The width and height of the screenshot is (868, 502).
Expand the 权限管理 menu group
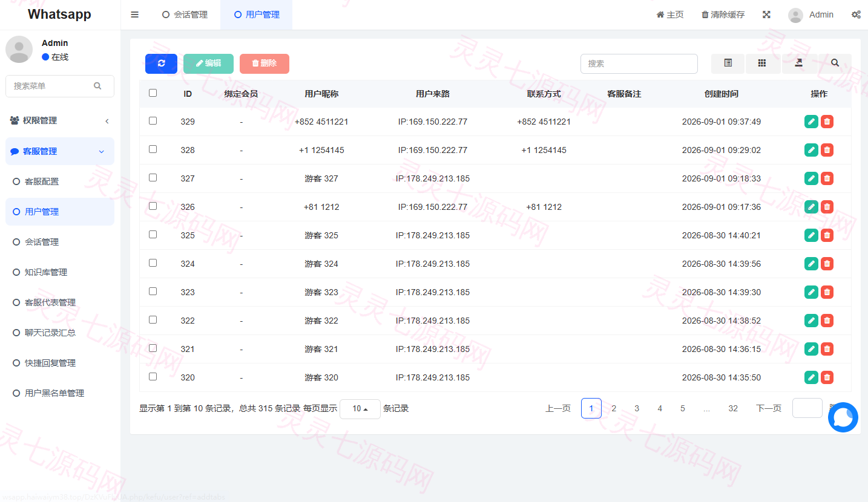coord(59,120)
